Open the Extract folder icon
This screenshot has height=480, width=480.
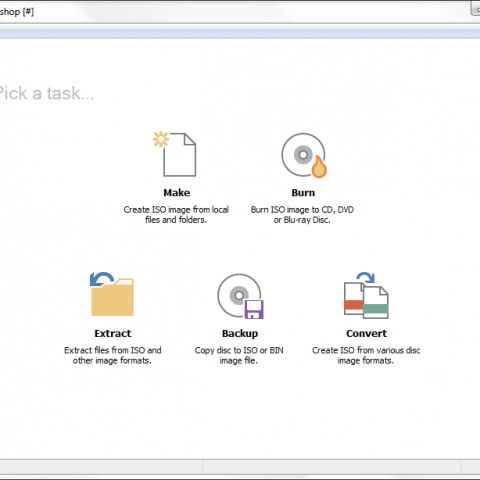(x=112, y=294)
